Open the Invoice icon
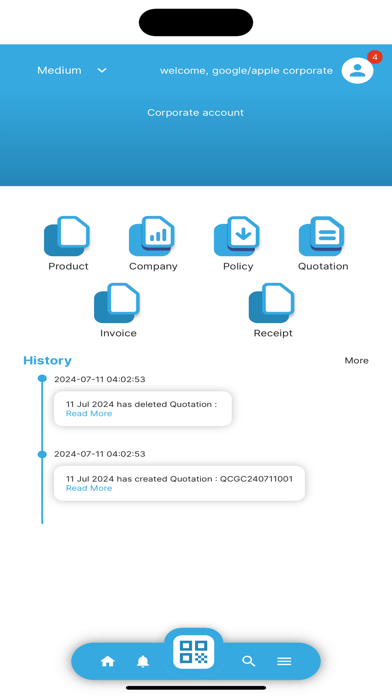 [117, 303]
